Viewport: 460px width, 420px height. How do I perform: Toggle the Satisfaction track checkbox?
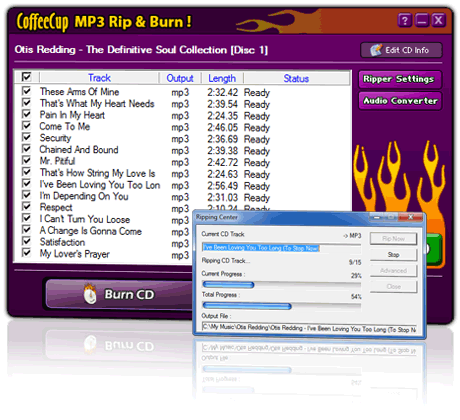tap(26, 241)
